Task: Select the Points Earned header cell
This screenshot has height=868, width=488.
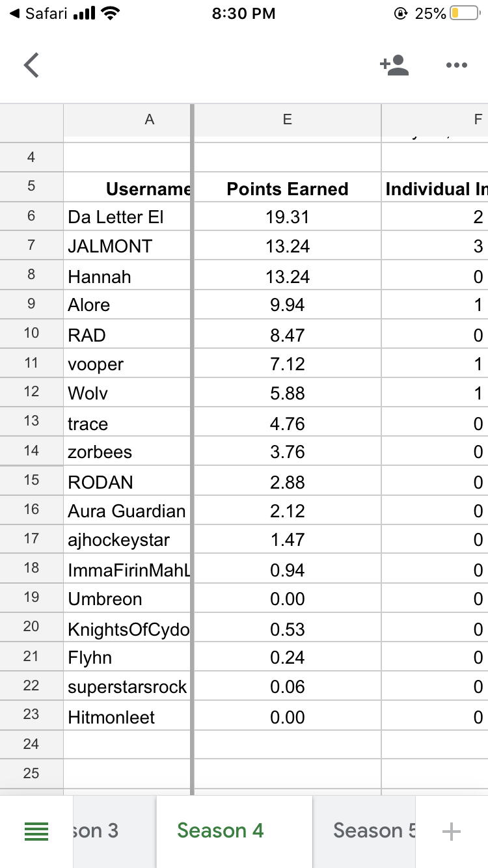Action: pyautogui.click(x=287, y=189)
